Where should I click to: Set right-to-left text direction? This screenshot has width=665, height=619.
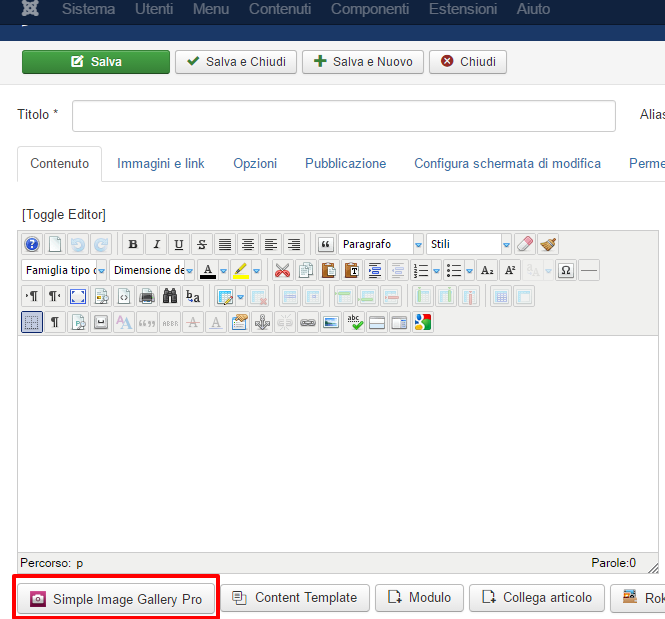(x=55, y=296)
